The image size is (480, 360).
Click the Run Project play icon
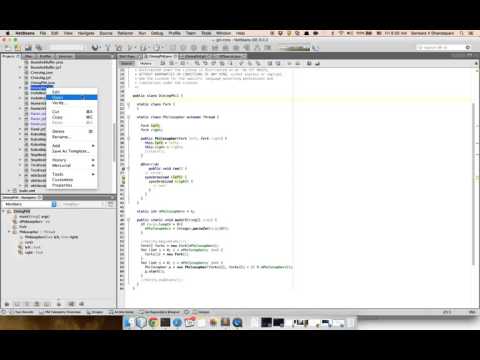131,48
